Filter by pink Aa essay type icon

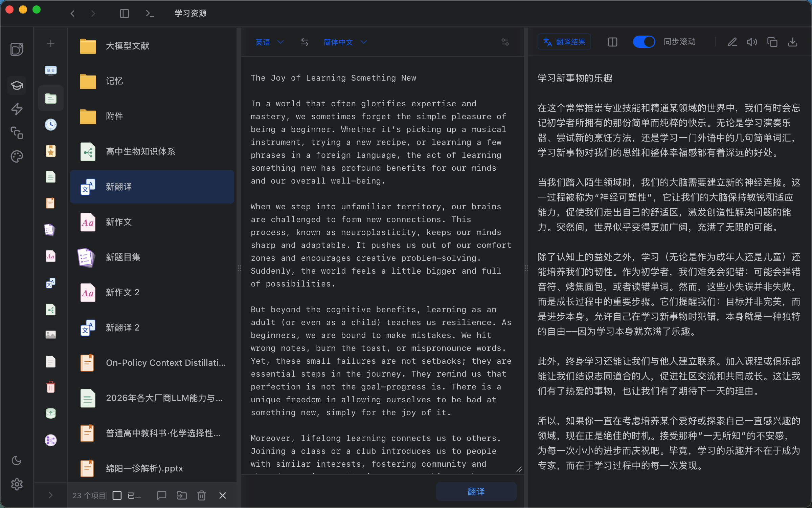coord(51,256)
